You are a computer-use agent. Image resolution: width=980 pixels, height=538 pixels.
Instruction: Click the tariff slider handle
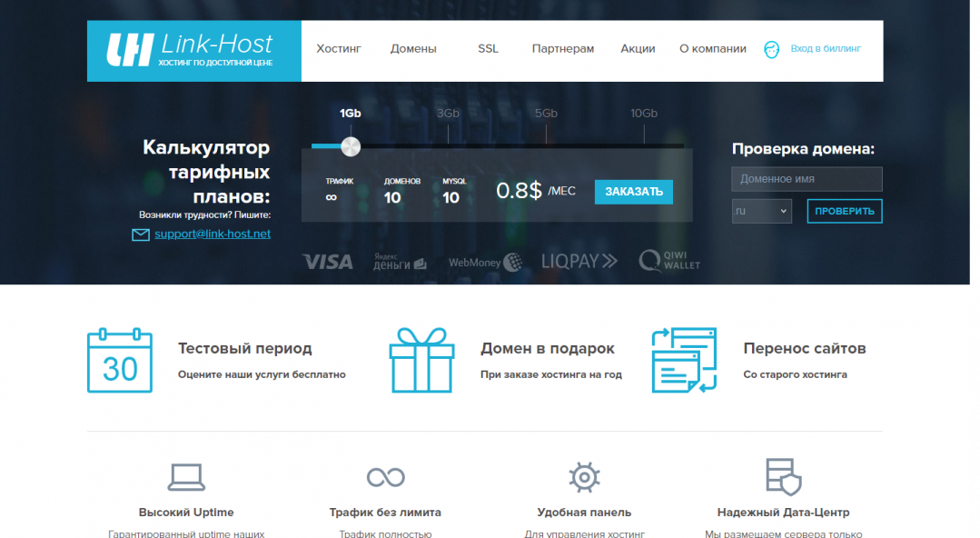[x=351, y=146]
